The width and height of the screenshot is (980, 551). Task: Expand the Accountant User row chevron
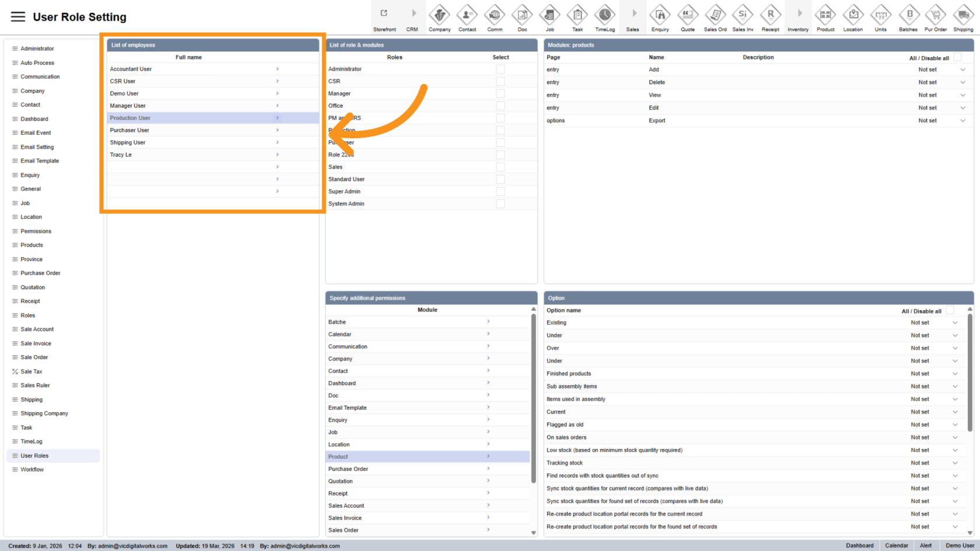(277, 69)
